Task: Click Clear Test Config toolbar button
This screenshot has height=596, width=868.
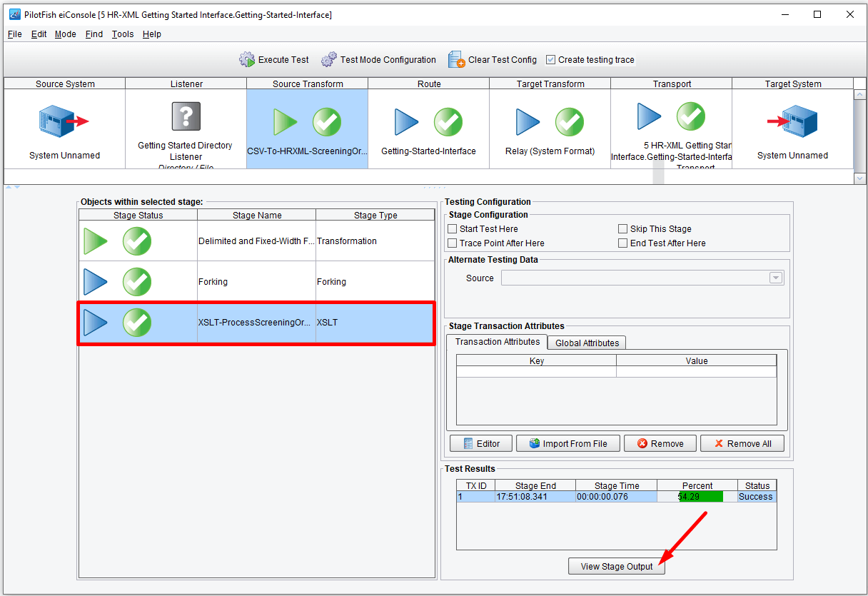Action: point(493,60)
